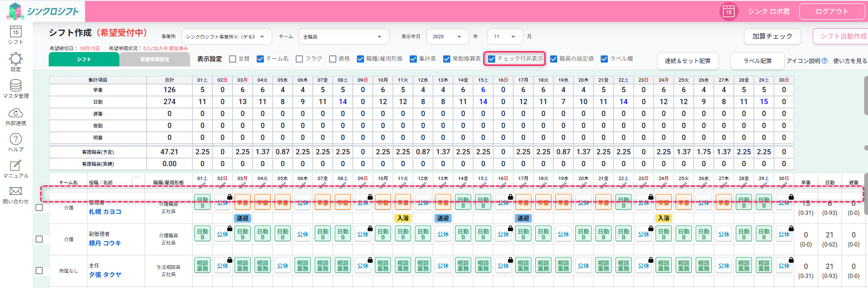Expand the 事業所 dropdown
The image size is (868, 288).
pyautogui.click(x=226, y=37)
